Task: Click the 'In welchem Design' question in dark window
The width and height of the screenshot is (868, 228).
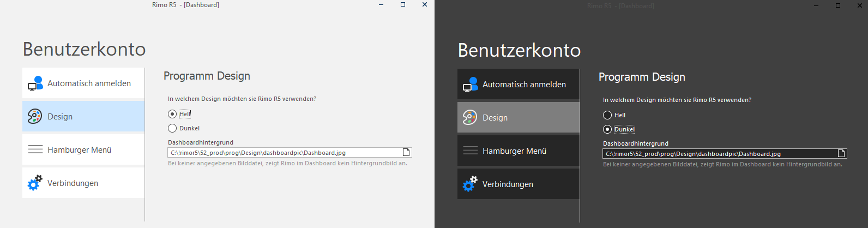Action: (677, 100)
